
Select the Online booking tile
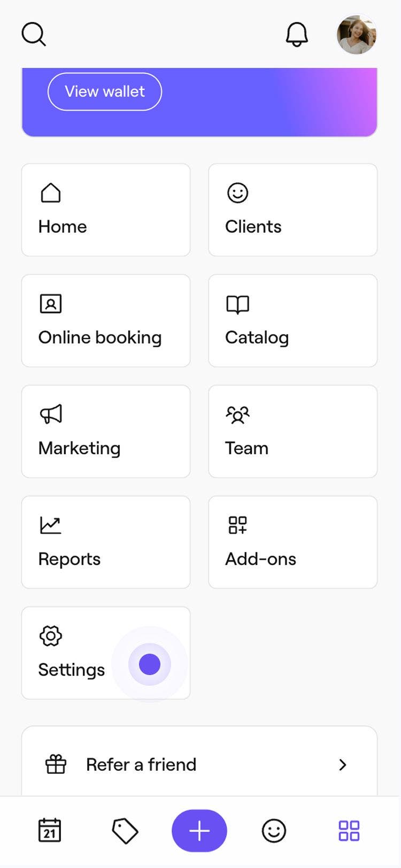106,321
